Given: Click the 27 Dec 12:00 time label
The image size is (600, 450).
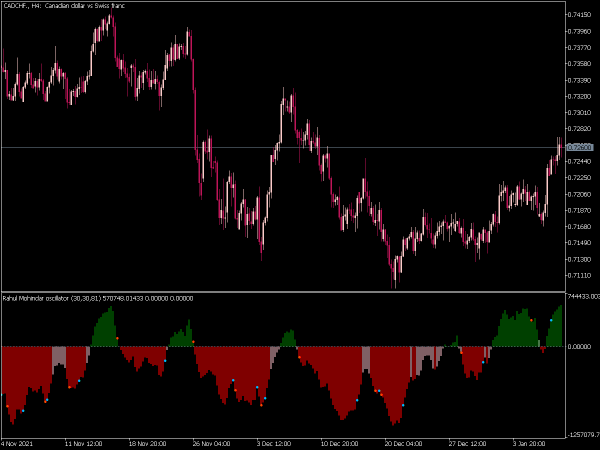Looking at the screenshot, I should 468,444.
